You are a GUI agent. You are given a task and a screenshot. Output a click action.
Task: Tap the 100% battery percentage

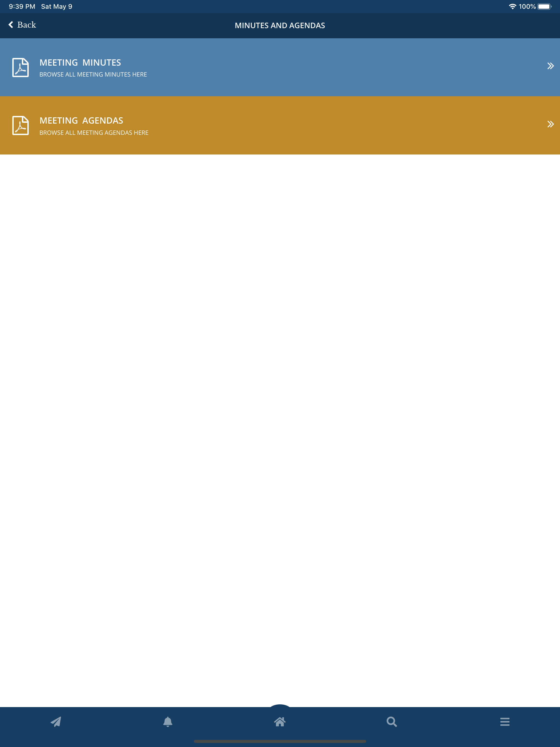tap(527, 6)
